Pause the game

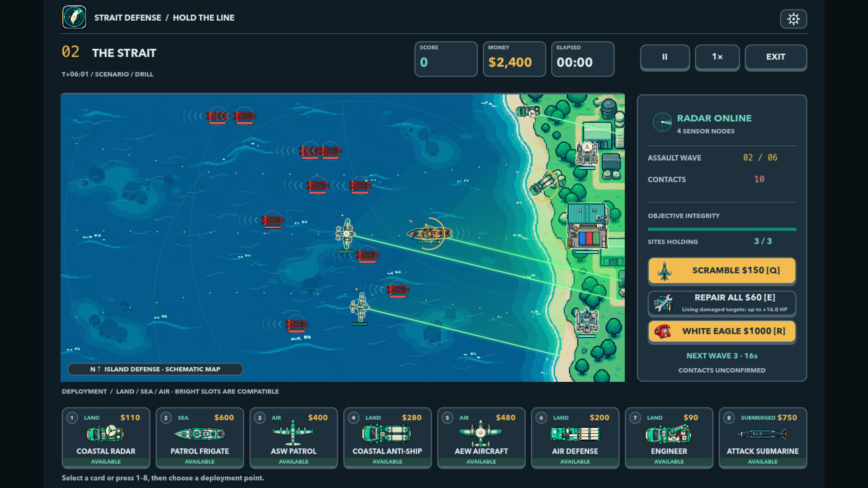tap(665, 57)
